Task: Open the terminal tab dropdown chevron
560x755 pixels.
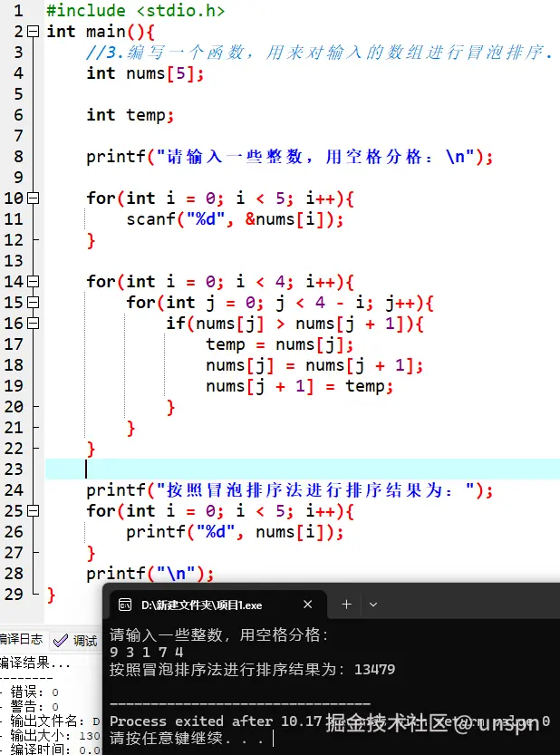Action: pos(373,605)
